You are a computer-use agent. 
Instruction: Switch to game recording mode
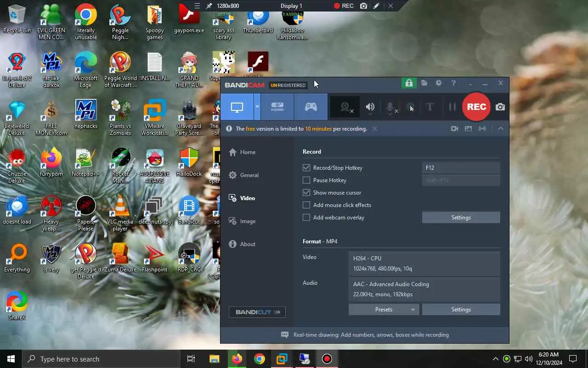point(311,107)
